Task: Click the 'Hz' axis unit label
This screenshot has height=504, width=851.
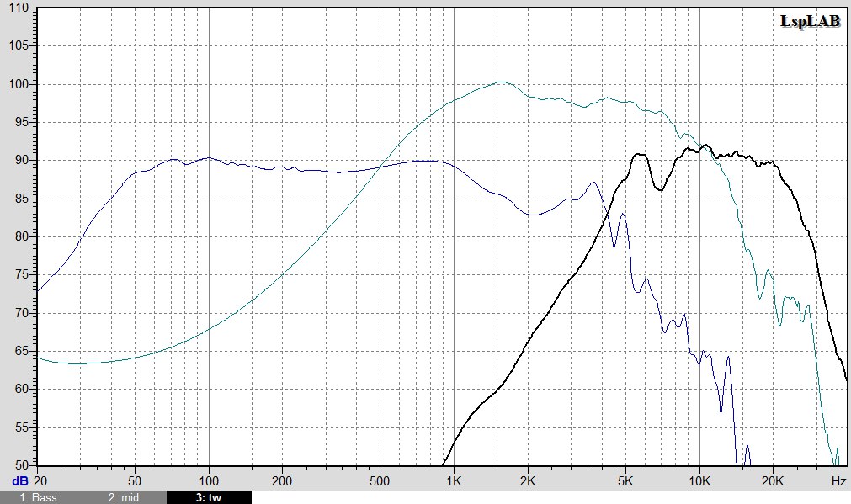Action: (838, 480)
